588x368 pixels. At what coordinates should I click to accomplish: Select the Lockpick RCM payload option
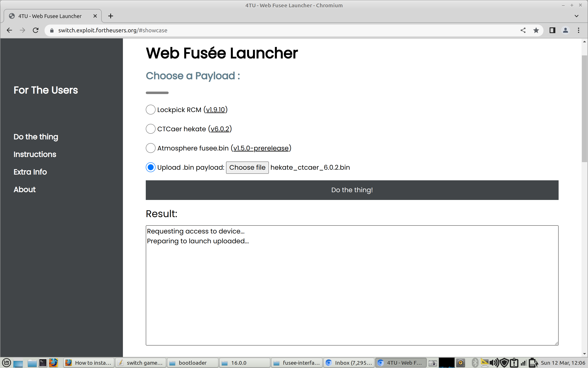pyautogui.click(x=151, y=110)
